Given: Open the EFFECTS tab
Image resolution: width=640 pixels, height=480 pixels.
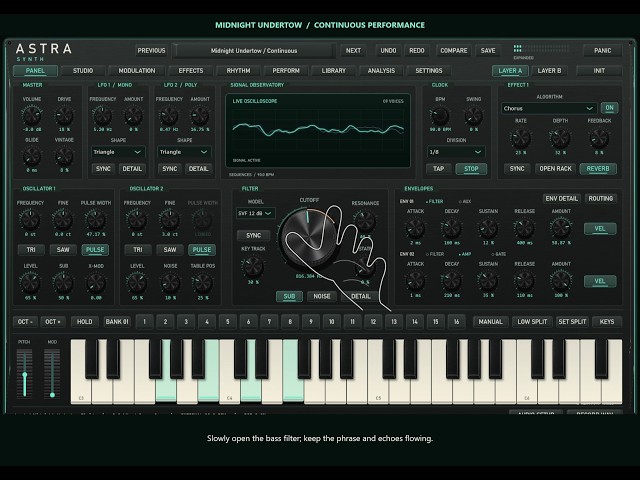Looking at the screenshot, I should 191,71.
